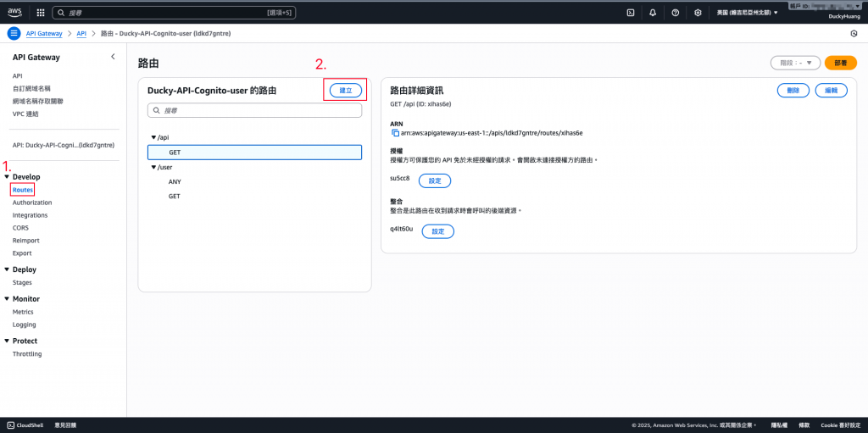Click the API: Ducky-API-Cogni... sidebar label

(63, 145)
